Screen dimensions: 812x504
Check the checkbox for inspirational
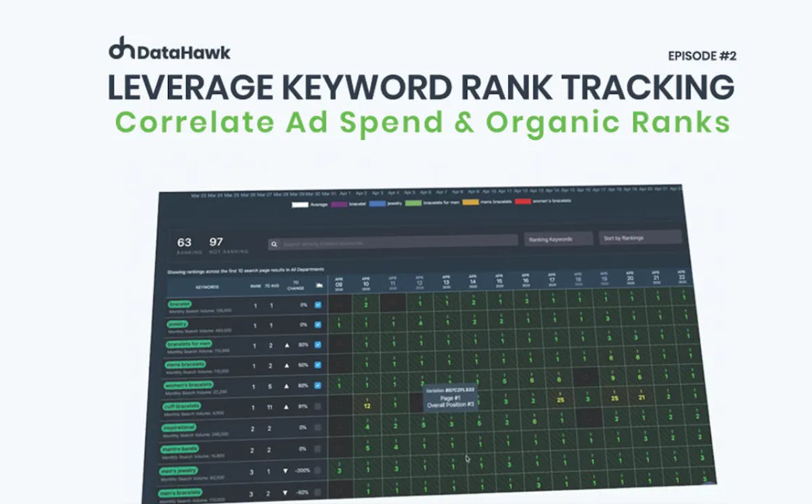tap(318, 428)
